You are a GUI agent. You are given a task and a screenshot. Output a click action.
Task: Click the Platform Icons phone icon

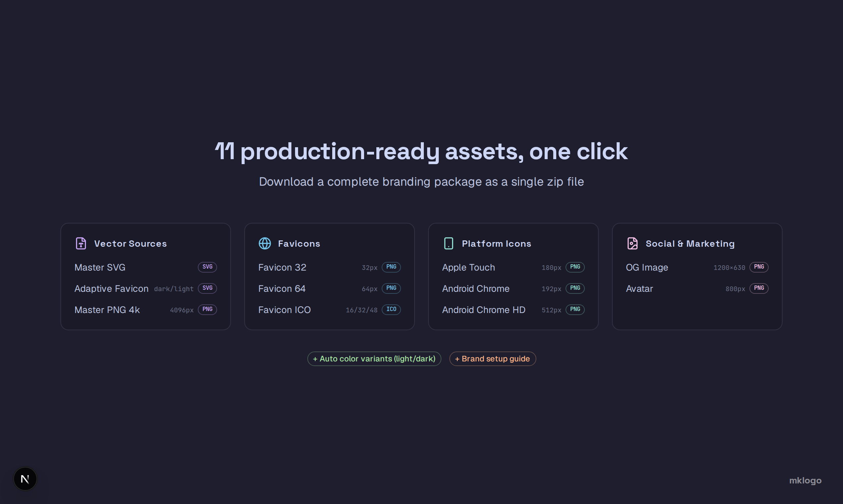point(449,243)
